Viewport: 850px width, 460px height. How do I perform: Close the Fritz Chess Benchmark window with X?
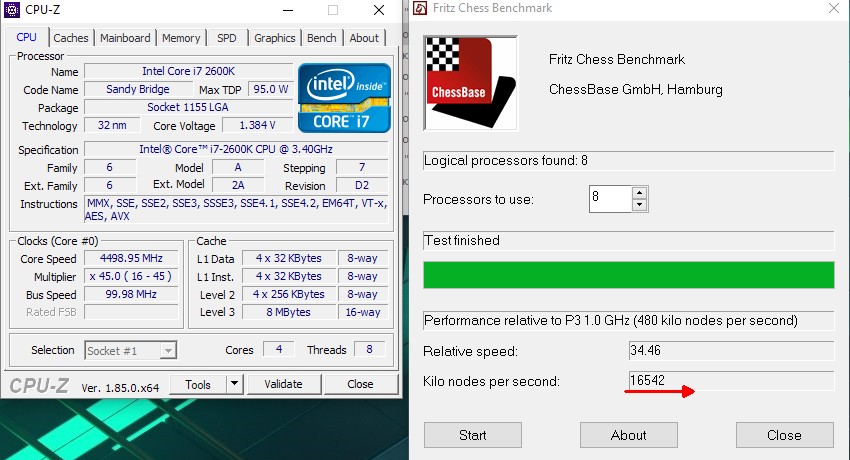pos(834,8)
